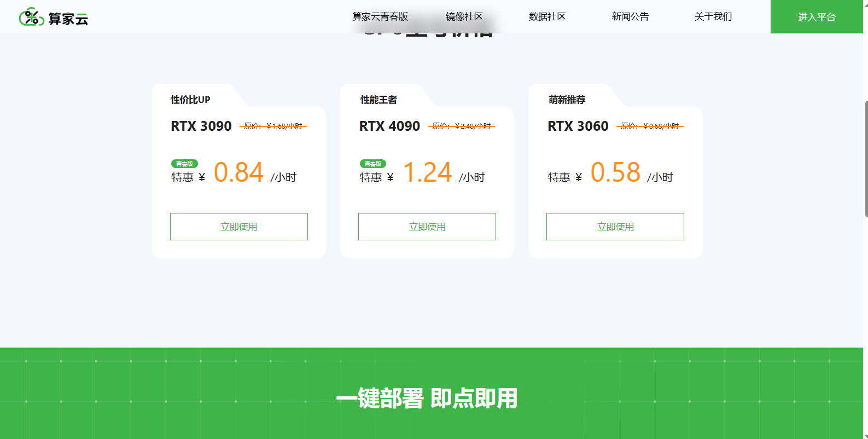The height and width of the screenshot is (439, 868).
Task: Open the 算家云青春版 menu item
Action: (x=380, y=17)
